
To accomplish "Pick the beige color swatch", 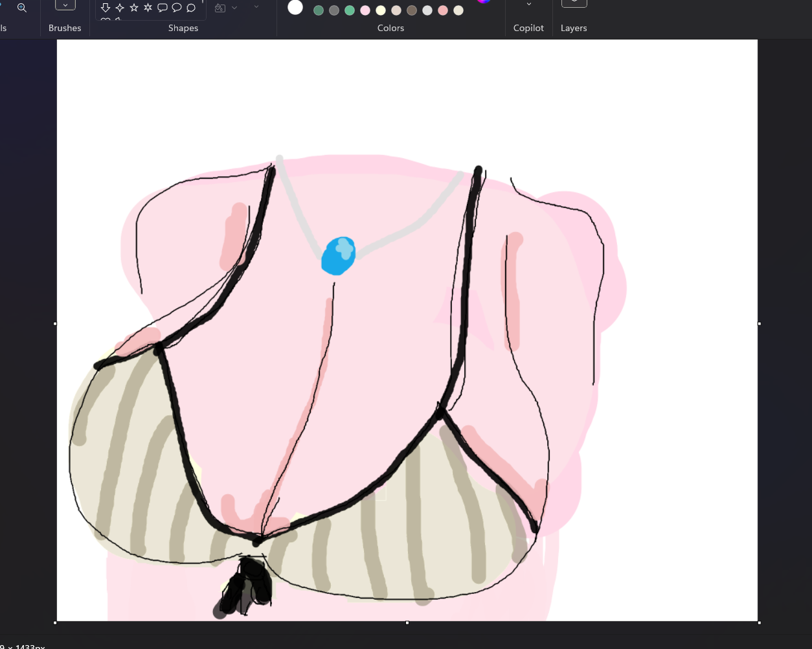I will [396, 10].
